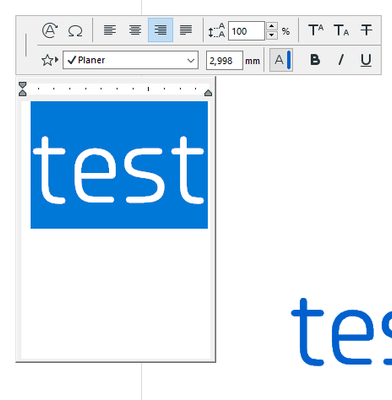Image resolution: width=392 pixels, height=400 pixels.
Task: Toggle bold formatting
Action: tap(315, 60)
